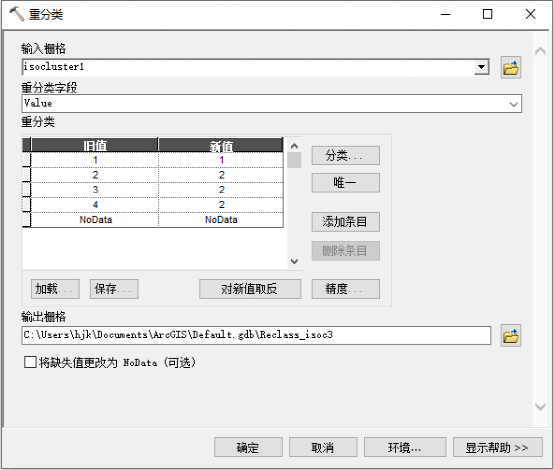
Task: Click the new value NoData cell
Action: click(x=221, y=219)
